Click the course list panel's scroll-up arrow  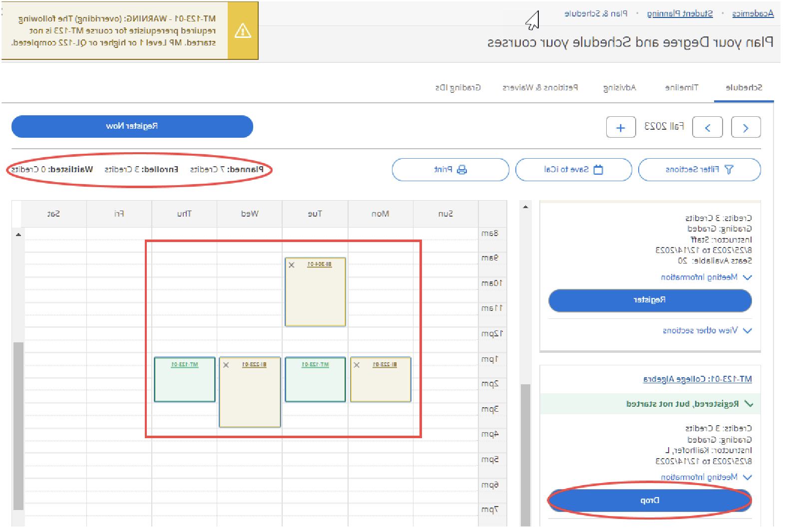pyautogui.click(x=525, y=207)
